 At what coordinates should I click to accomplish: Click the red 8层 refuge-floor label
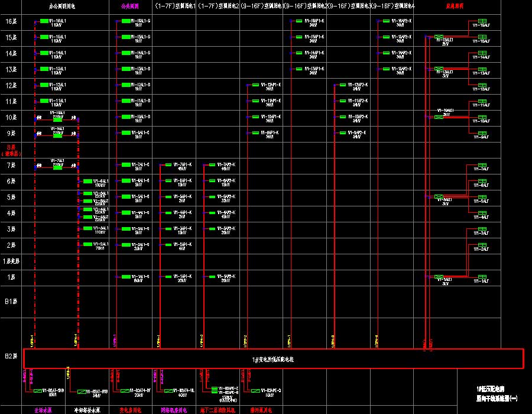coord(11,150)
